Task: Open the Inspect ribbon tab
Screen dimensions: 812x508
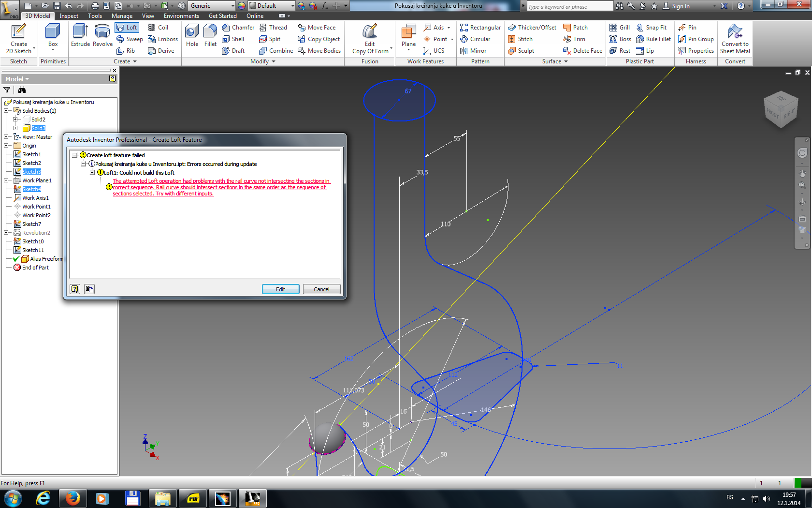Action: point(69,16)
